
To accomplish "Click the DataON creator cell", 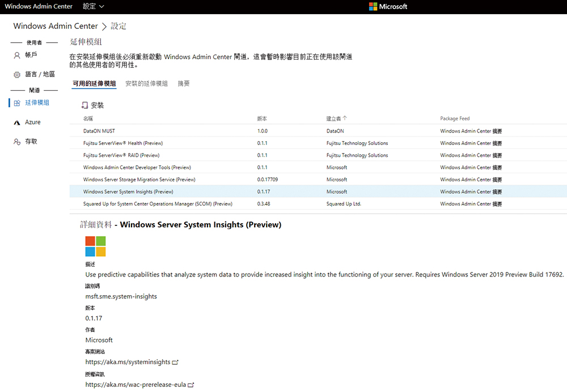I will [335, 131].
